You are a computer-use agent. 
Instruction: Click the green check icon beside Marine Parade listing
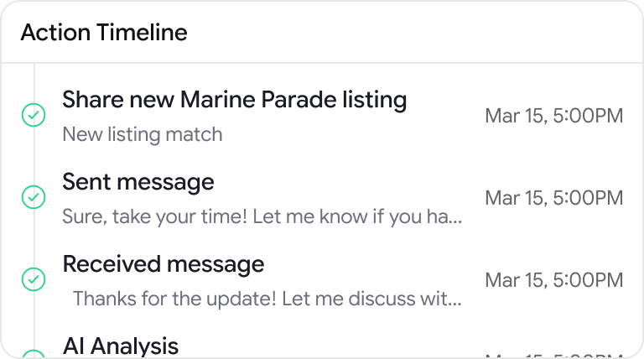33,116
